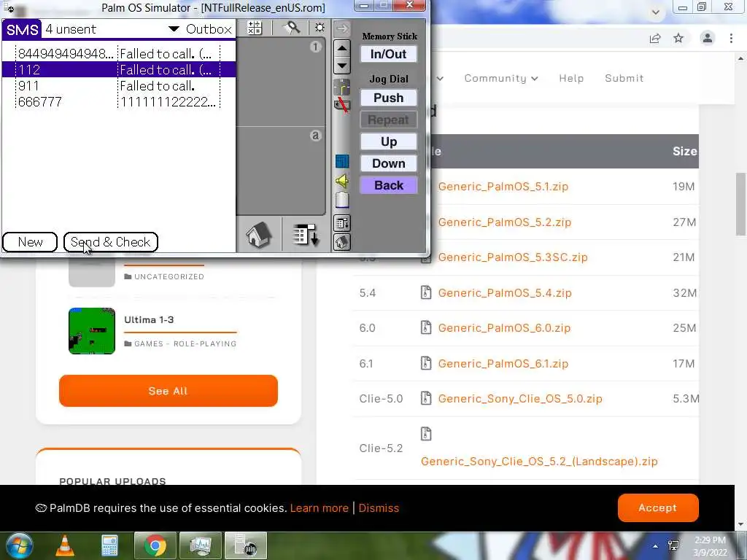Download Generic_Sony_Clie_OS_5.2_(Landscape).zip
The width and height of the screenshot is (747, 560).
pyautogui.click(x=539, y=462)
